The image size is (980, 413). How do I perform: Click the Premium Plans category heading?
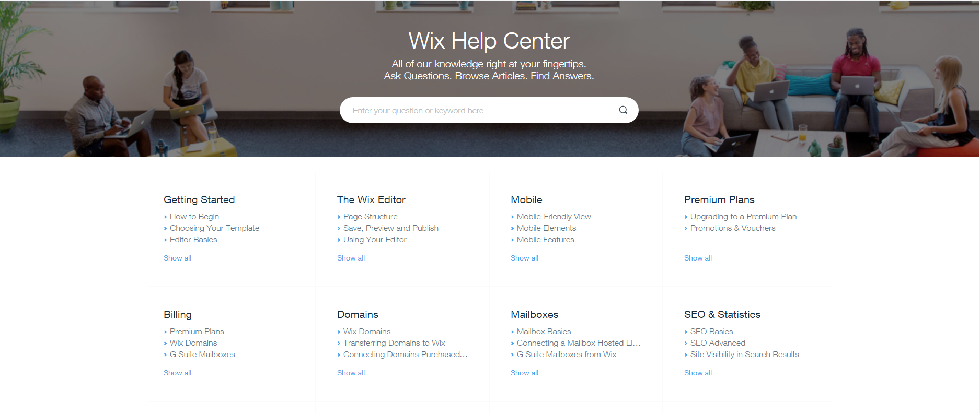click(x=719, y=199)
